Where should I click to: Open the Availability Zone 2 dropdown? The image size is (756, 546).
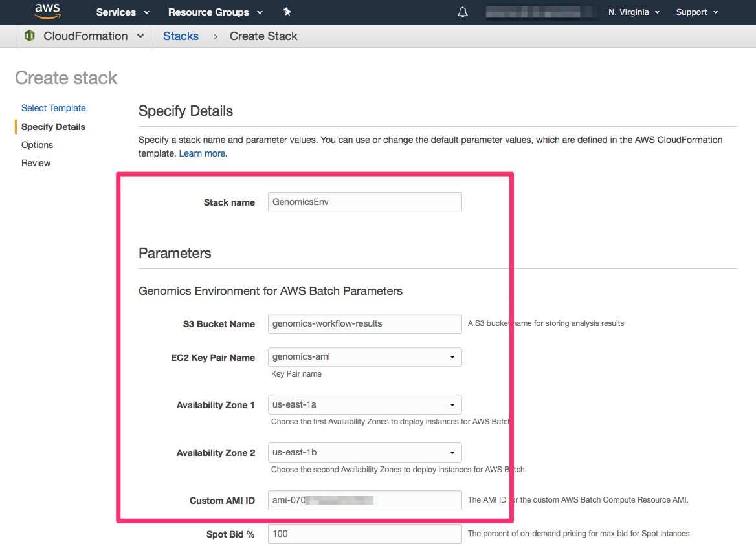[x=365, y=452]
